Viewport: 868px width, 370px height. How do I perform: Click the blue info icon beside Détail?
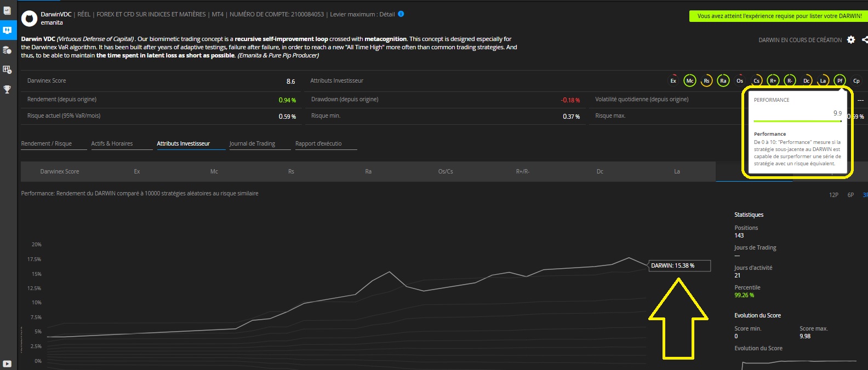[x=401, y=14]
